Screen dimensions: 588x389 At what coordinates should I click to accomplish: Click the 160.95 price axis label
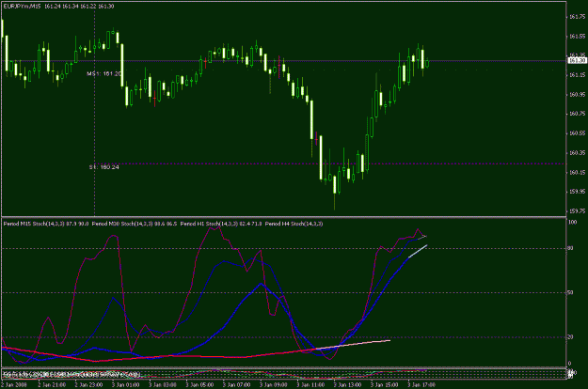point(577,95)
